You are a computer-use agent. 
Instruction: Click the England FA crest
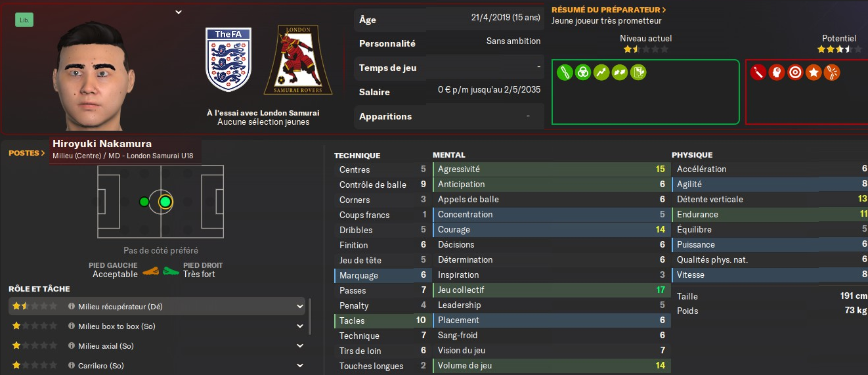coord(228,59)
